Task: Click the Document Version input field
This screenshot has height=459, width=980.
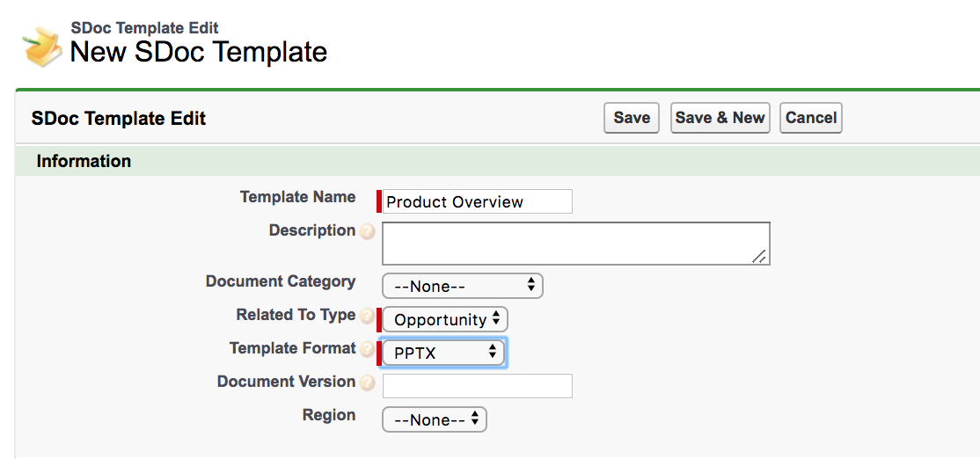Action: pos(477,386)
